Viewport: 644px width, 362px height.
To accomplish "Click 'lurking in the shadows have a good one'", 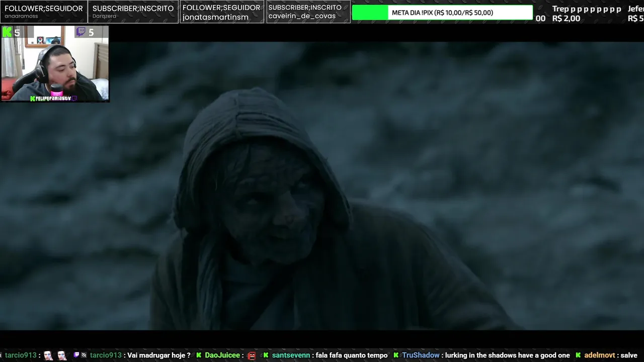I will 508,355.
